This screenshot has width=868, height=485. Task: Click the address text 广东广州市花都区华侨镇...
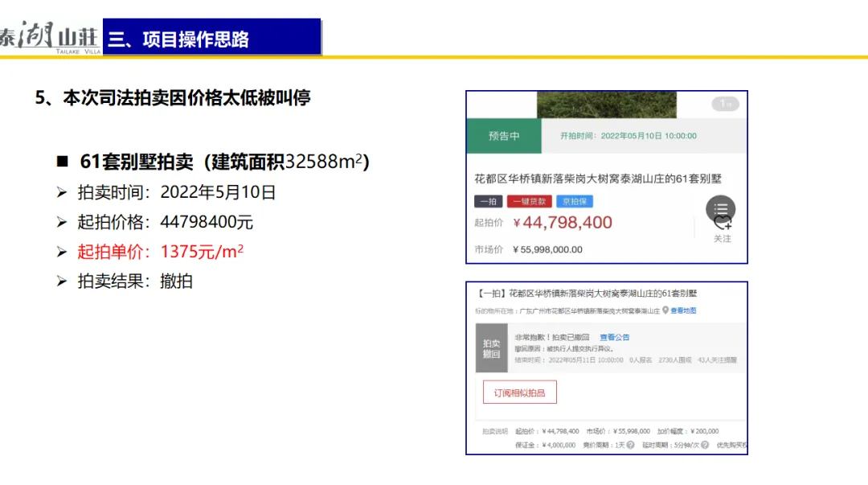pyautogui.click(x=590, y=311)
